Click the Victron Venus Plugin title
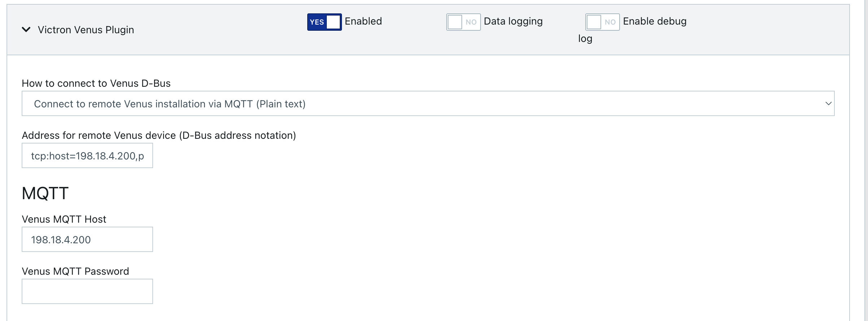Viewport: 868px width, 321px height. pyautogui.click(x=86, y=30)
